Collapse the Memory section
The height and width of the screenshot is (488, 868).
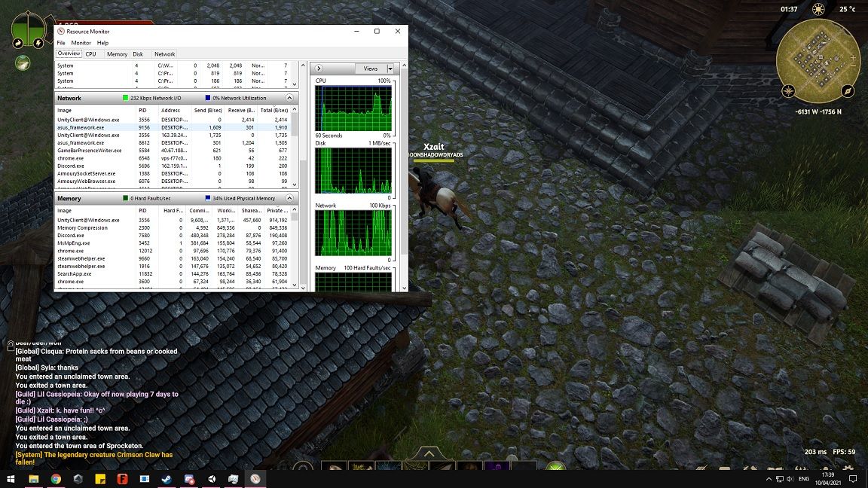[289, 198]
